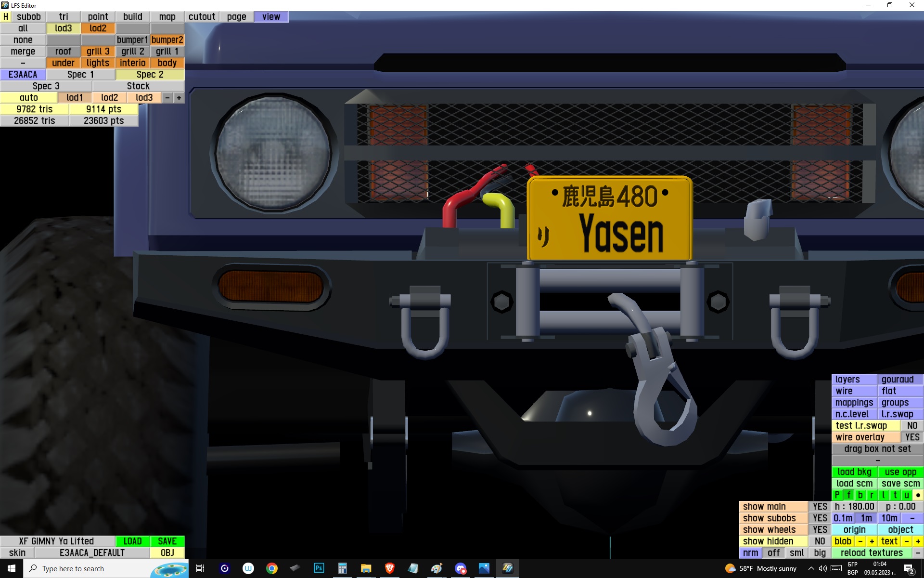
Task: Switch to the cutout tab
Action: click(202, 17)
